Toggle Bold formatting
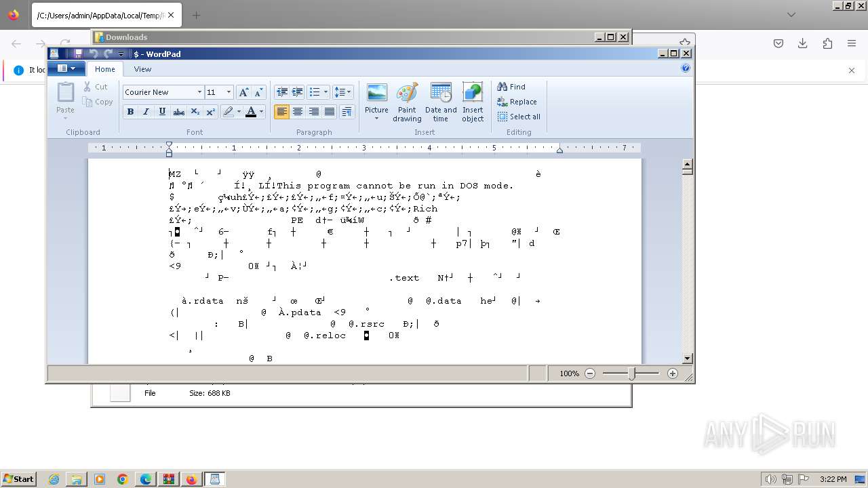Image resolution: width=868 pixels, height=488 pixels. tap(130, 112)
